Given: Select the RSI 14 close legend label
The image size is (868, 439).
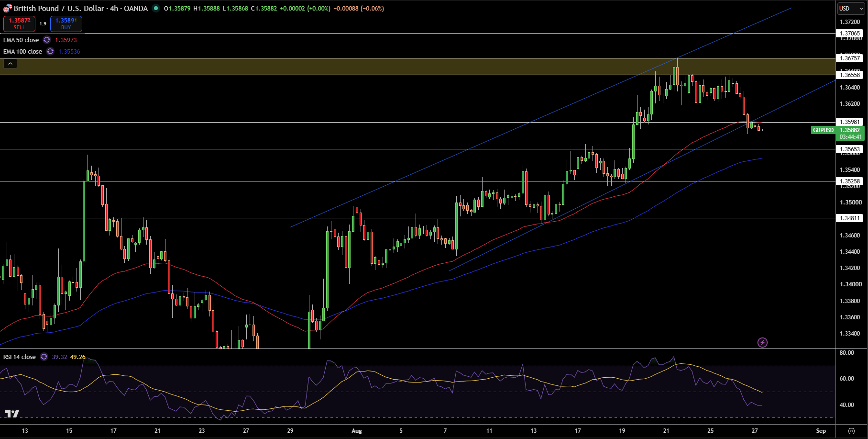Looking at the screenshot, I should point(20,357).
